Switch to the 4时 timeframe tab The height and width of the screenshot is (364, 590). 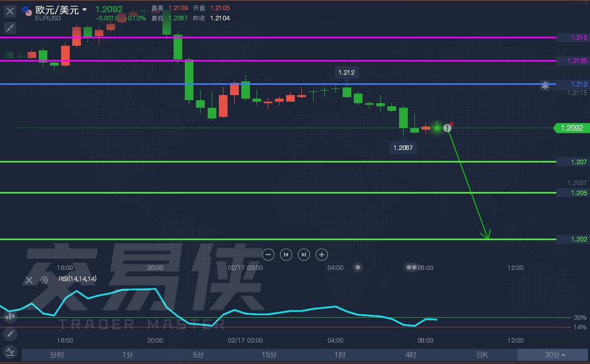tap(410, 355)
